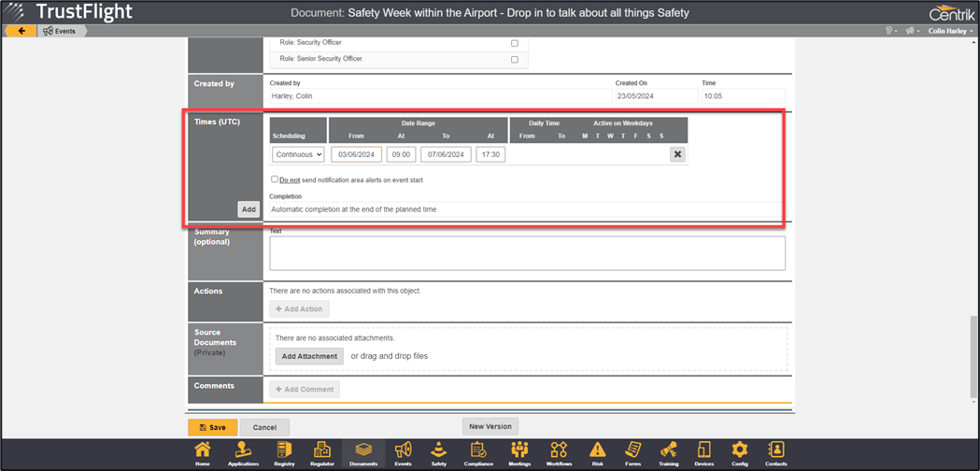980x471 pixels.
Task: Open the Home icon in bottom navigation
Action: pos(202,453)
